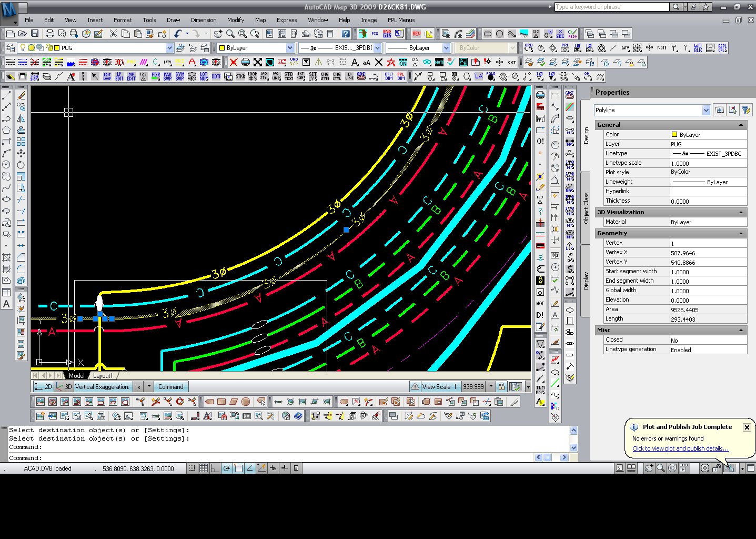Collapse the General properties section
Viewport: 756px width, 539px height.
click(x=741, y=125)
